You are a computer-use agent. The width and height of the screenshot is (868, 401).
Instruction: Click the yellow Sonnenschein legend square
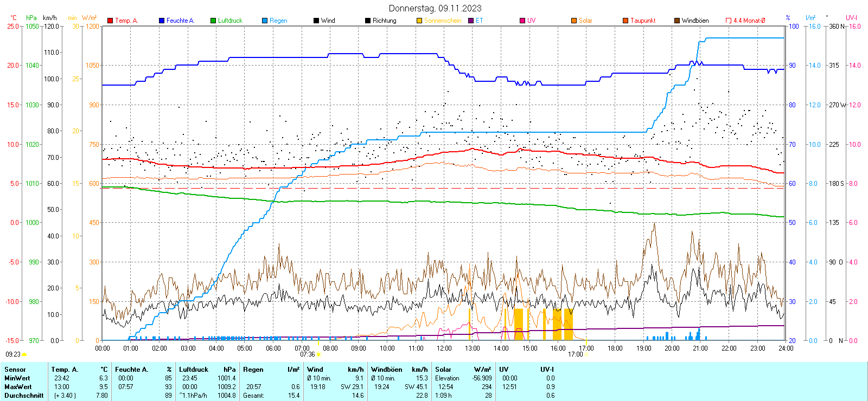[419, 21]
